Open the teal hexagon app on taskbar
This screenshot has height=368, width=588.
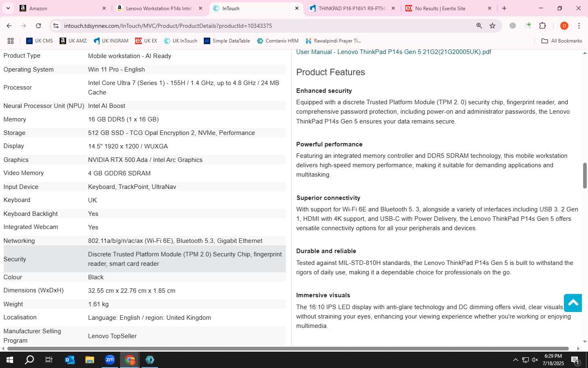(150, 360)
